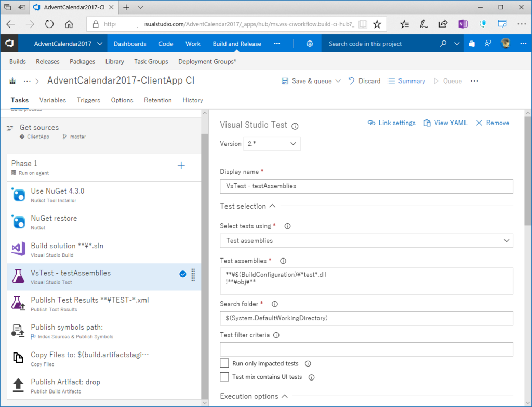Click the VsTest flask task icon
This screenshot has height=407, width=532.
(x=18, y=276)
